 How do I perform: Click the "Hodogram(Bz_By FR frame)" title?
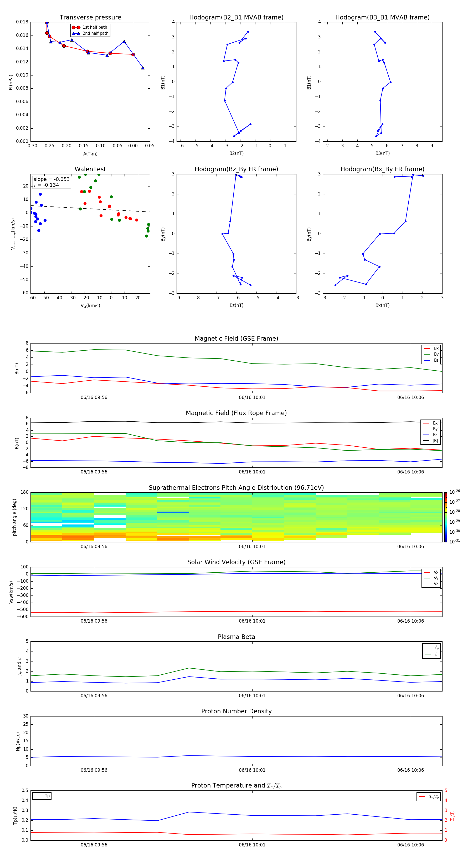point(236,169)
